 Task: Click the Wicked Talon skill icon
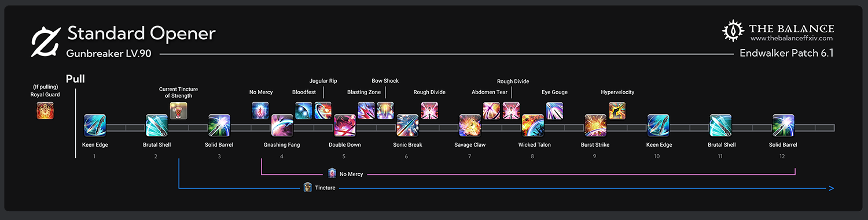pyautogui.click(x=532, y=125)
